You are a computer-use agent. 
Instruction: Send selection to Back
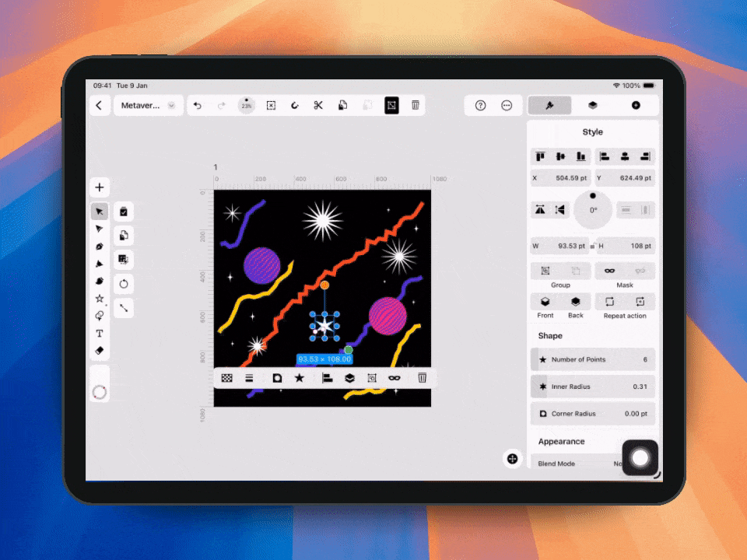click(576, 302)
